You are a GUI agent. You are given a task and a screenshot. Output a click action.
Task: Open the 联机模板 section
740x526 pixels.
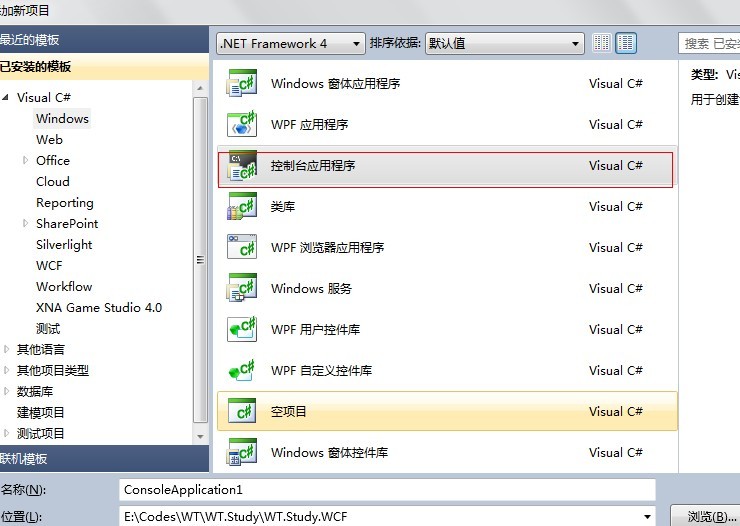point(104,459)
